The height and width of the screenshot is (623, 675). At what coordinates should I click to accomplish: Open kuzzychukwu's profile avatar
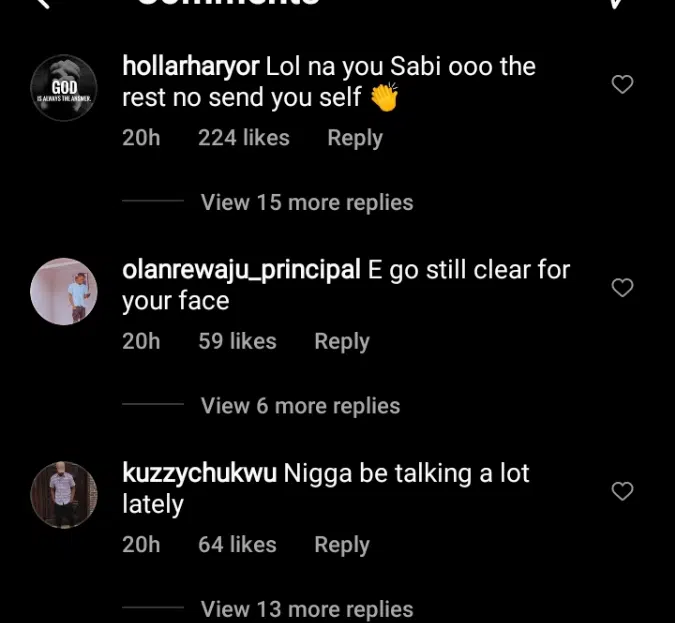coord(64,495)
